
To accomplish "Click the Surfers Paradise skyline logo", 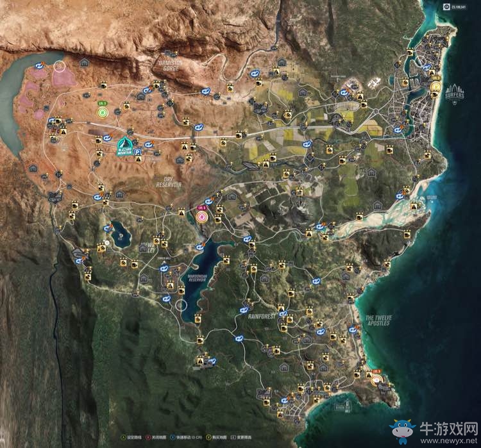I will coord(455,94).
